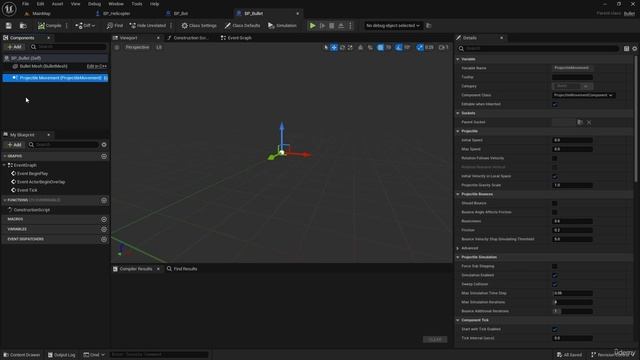Open the Perspective view mode dropdown
The image size is (640, 360).
tap(137, 47)
